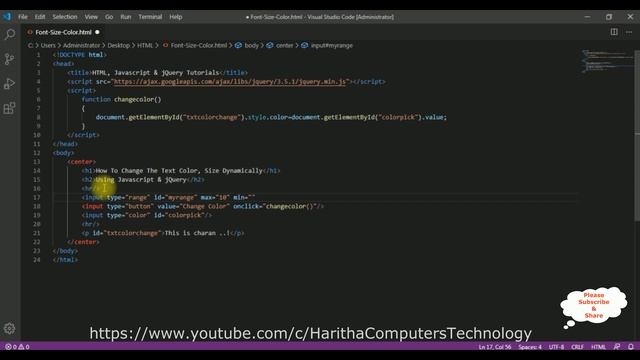Click the title tag text on line 3
The height and width of the screenshot is (360, 640).
tap(157, 73)
